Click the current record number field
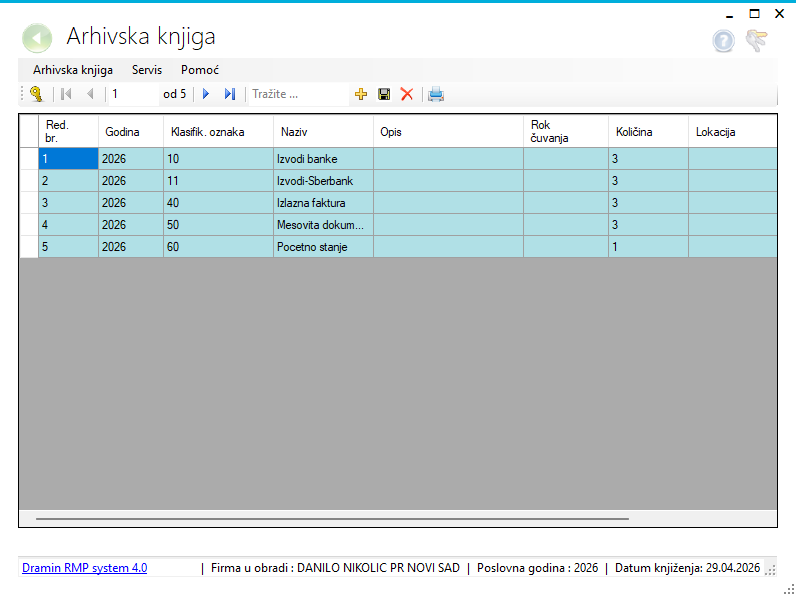The height and width of the screenshot is (595, 796). [134, 94]
